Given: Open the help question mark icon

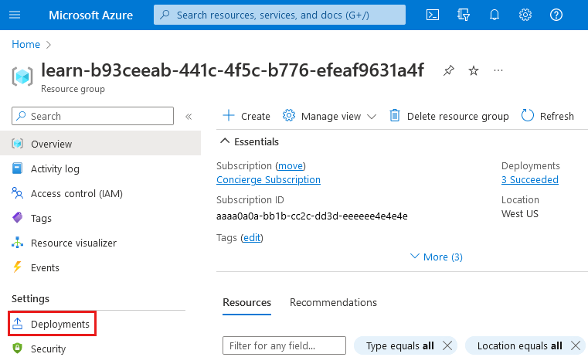Looking at the screenshot, I should (x=556, y=15).
